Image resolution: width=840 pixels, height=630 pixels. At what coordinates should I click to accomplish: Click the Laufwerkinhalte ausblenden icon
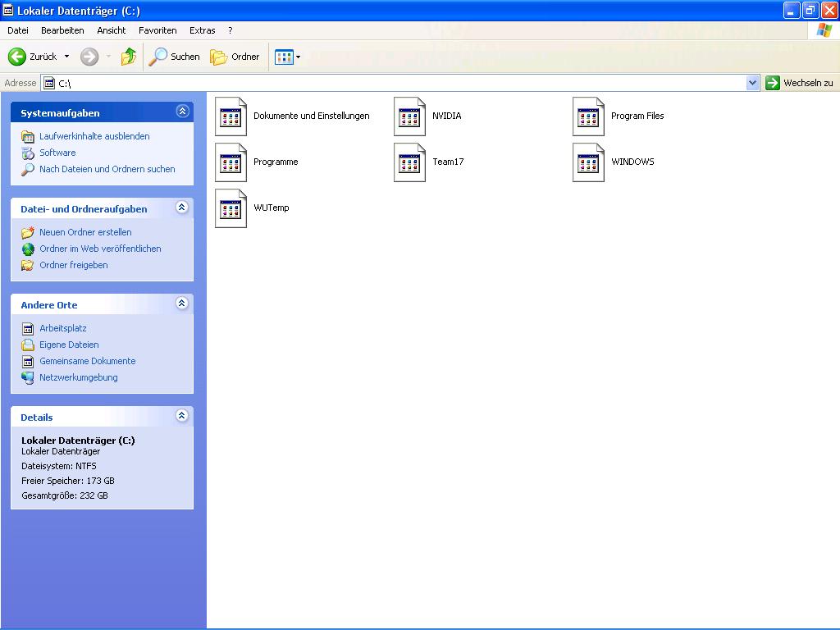[x=28, y=137]
